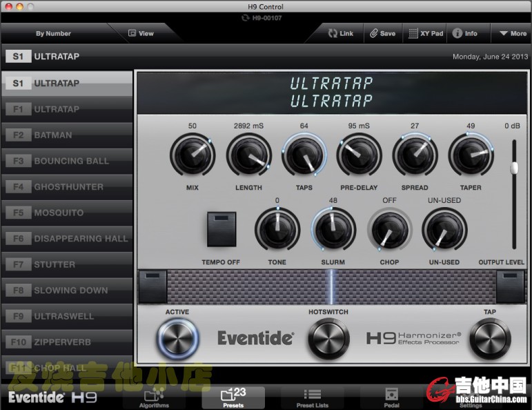532x410 pixels.
Task: Click the LENGTH value 2892 mS
Action: click(248, 126)
